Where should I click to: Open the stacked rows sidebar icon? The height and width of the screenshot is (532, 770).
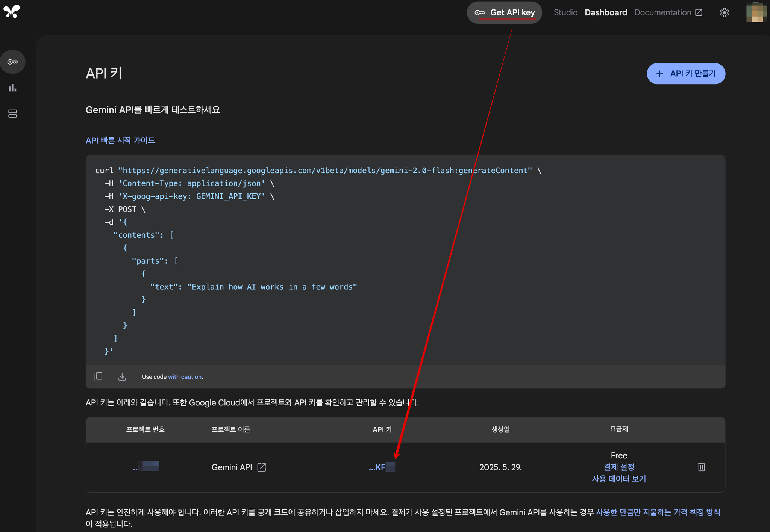click(12, 113)
